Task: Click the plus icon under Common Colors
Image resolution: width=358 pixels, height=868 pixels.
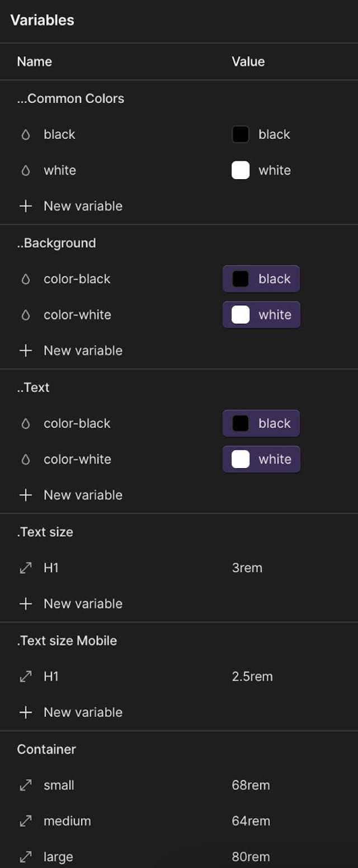Action: [x=26, y=206]
